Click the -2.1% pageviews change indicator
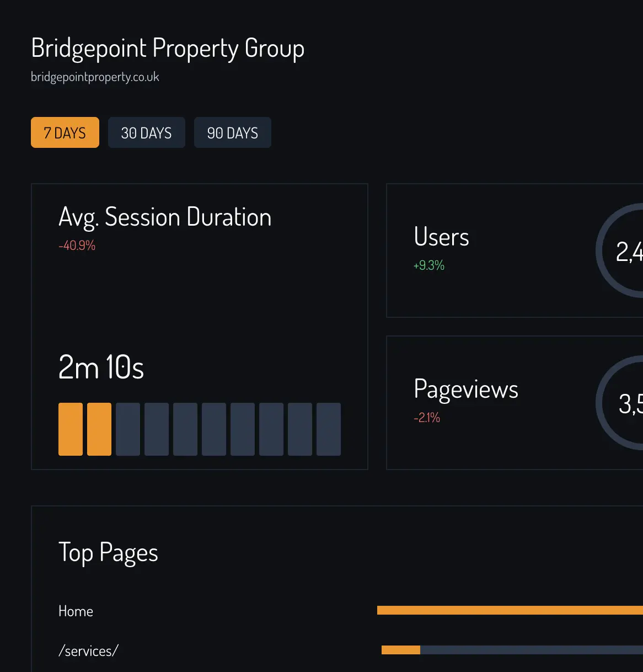 (426, 418)
